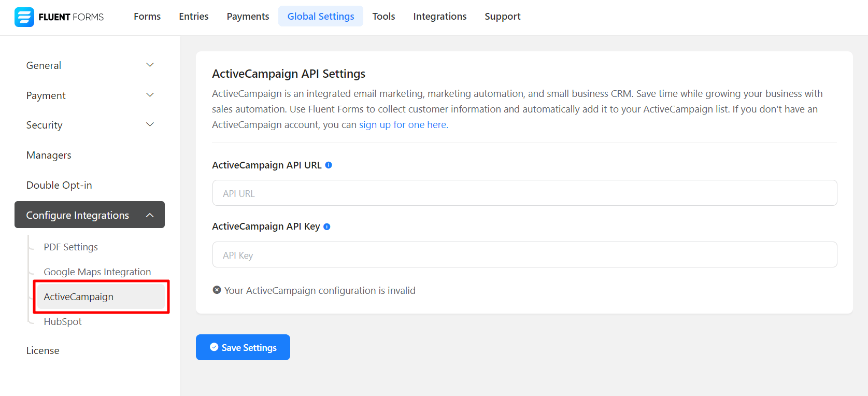The image size is (868, 396).
Task: Open the Forms menu
Action: coord(147,17)
